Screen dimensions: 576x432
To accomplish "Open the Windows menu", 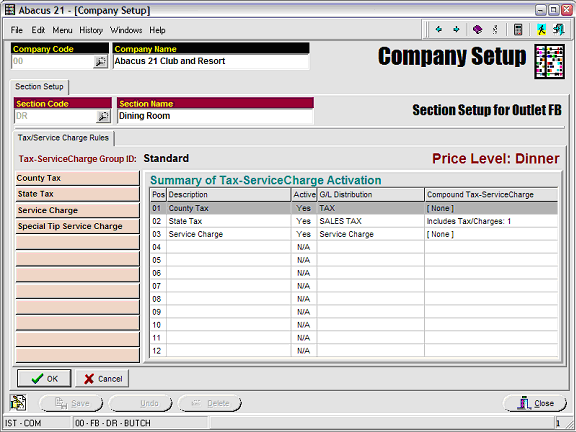I will (126, 30).
